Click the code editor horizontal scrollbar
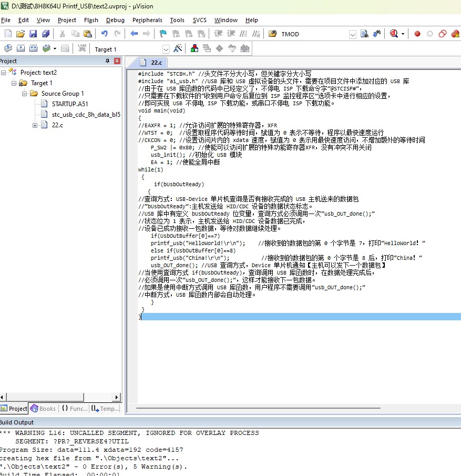Viewport: 461px width, 476px height. point(258,408)
